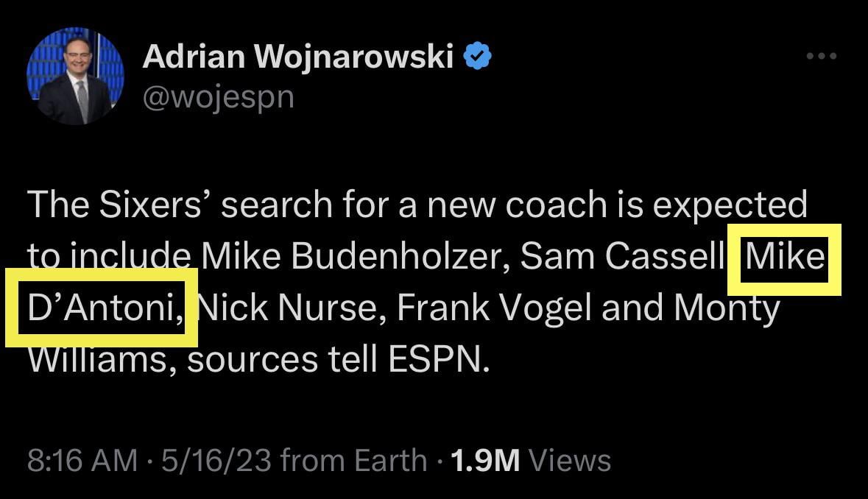Open the @wojespn handle link
This screenshot has height=499, width=868.
pos(218,96)
